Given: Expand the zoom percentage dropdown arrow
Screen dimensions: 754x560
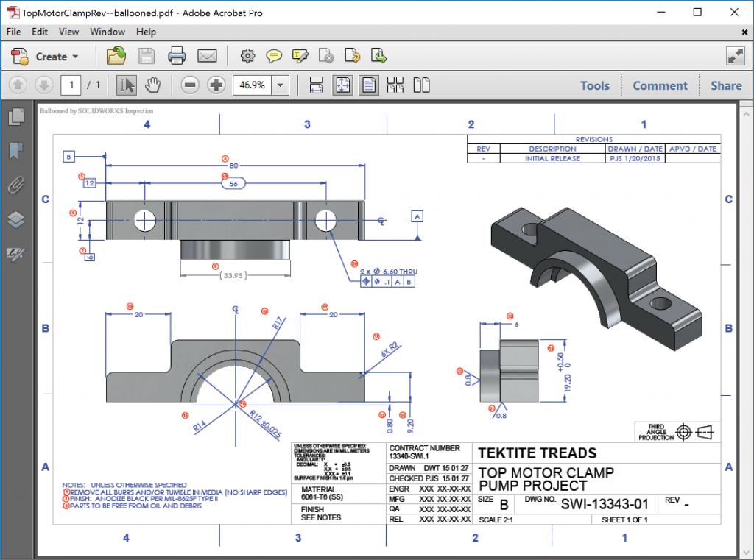Looking at the screenshot, I should tap(280, 85).
